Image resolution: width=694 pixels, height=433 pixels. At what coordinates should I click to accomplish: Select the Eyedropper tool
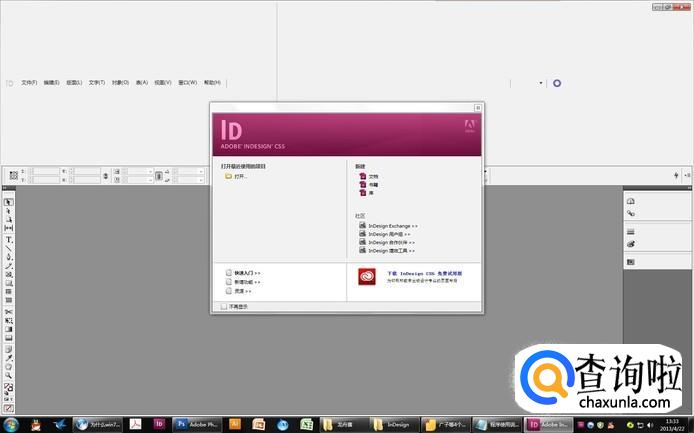(x=8, y=358)
